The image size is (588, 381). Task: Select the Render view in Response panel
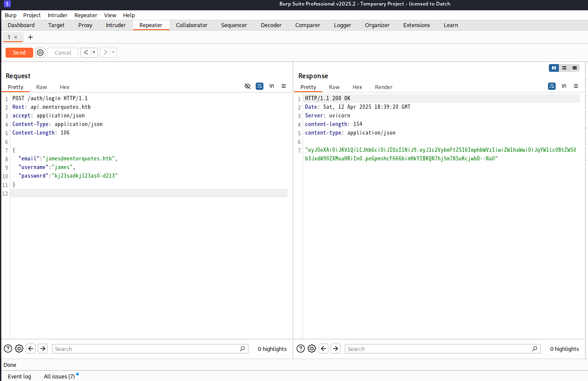tap(384, 87)
